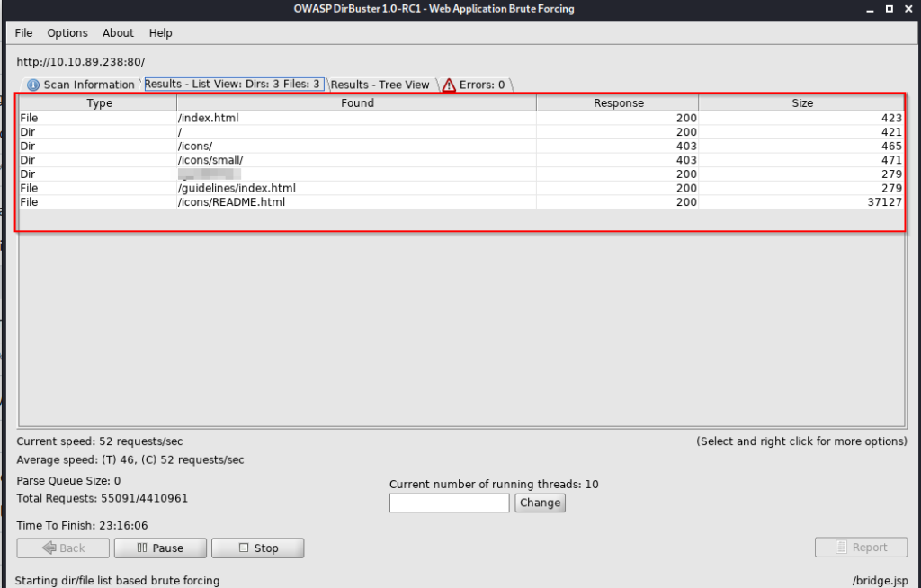Click the info icon on Scan Information tab
Image resolution: width=921 pixels, height=588 pixels.
[33, 85]
